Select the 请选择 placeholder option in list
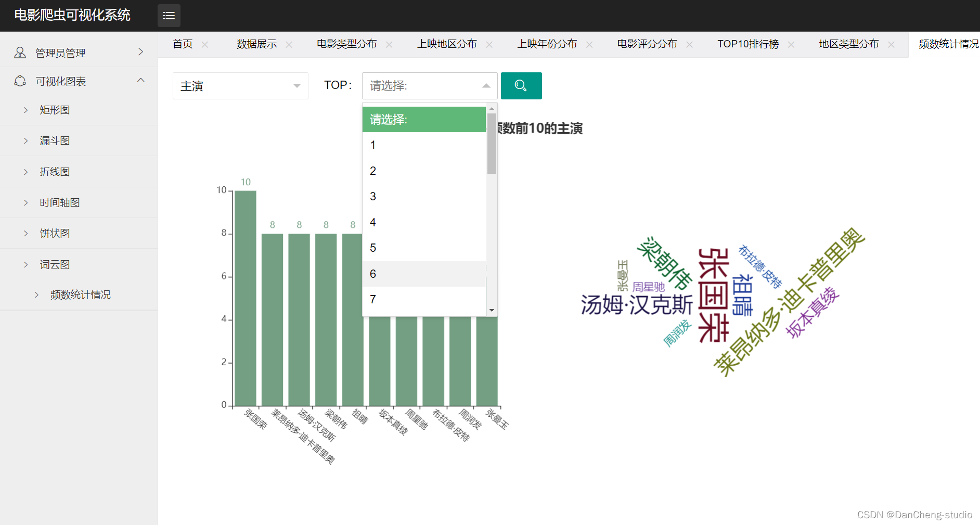980x525 pixels. click(x=424, y=119)
